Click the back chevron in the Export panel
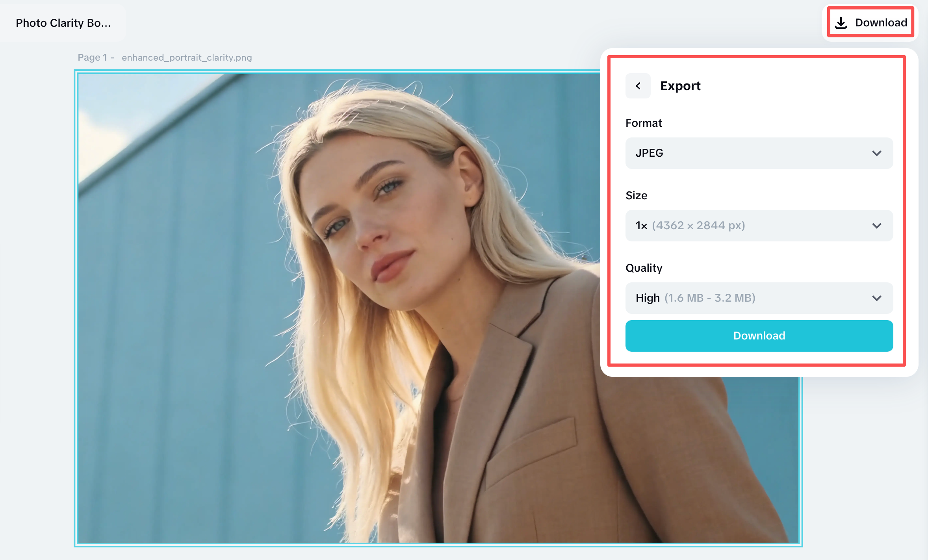 coord(638,86)
